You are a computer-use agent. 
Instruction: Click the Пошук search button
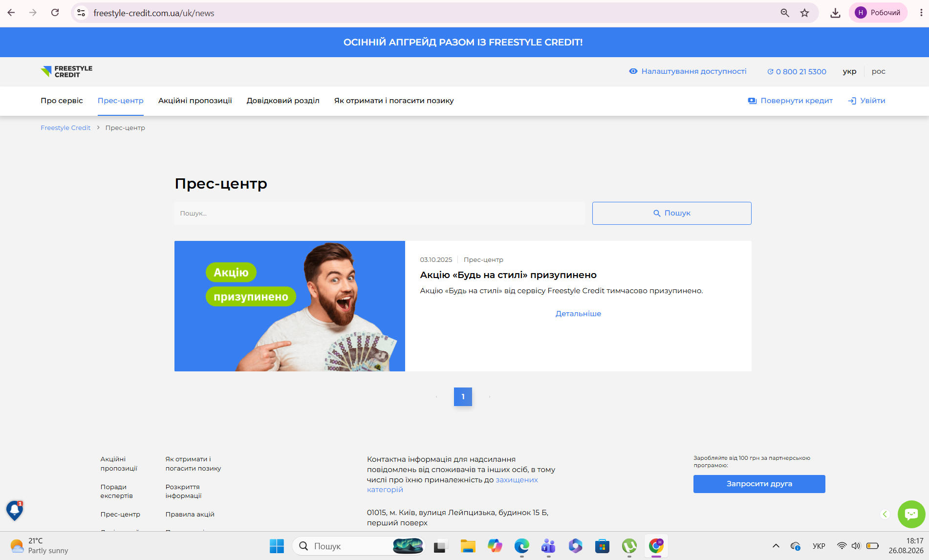click(x=672, y=214)
